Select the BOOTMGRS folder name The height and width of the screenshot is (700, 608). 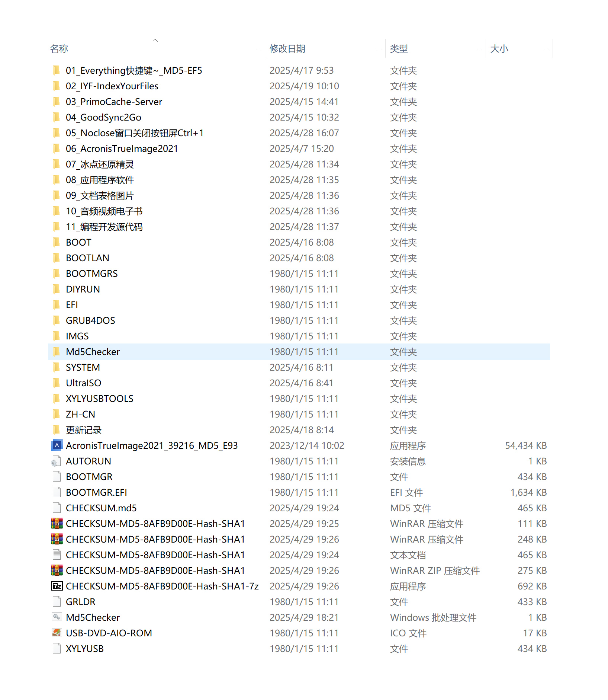pyautogui.click(x=92, y=274)
